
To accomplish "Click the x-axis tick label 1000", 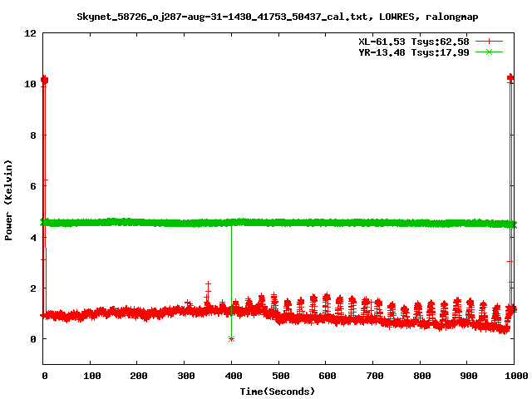I will (x=516, y=376).
